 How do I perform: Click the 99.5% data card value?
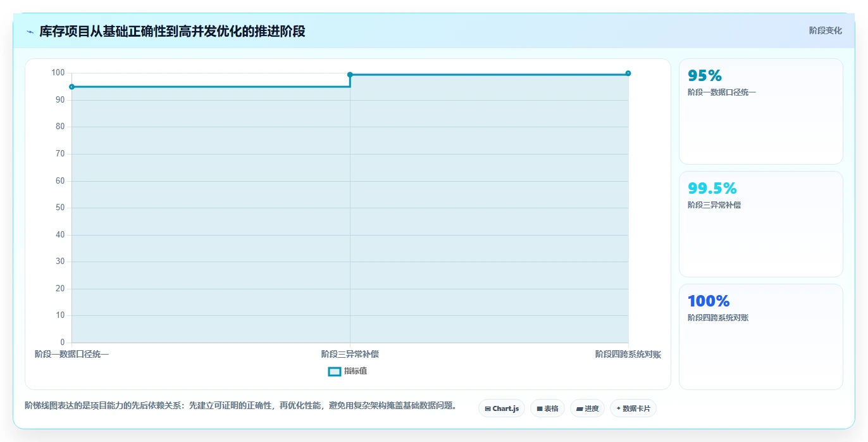(x=712, y=189)
